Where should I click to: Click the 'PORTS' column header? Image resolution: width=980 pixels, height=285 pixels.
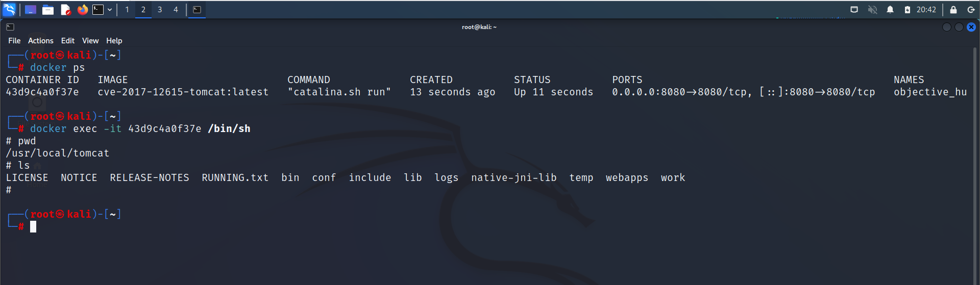coord(627,80)
